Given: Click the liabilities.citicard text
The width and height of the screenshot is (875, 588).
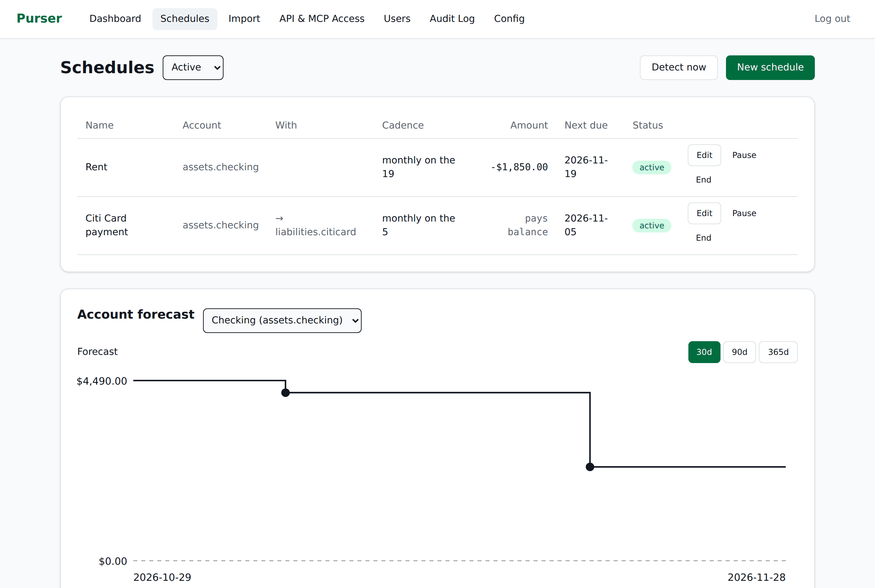Looking at the screenshot, I should pos(315,232).
